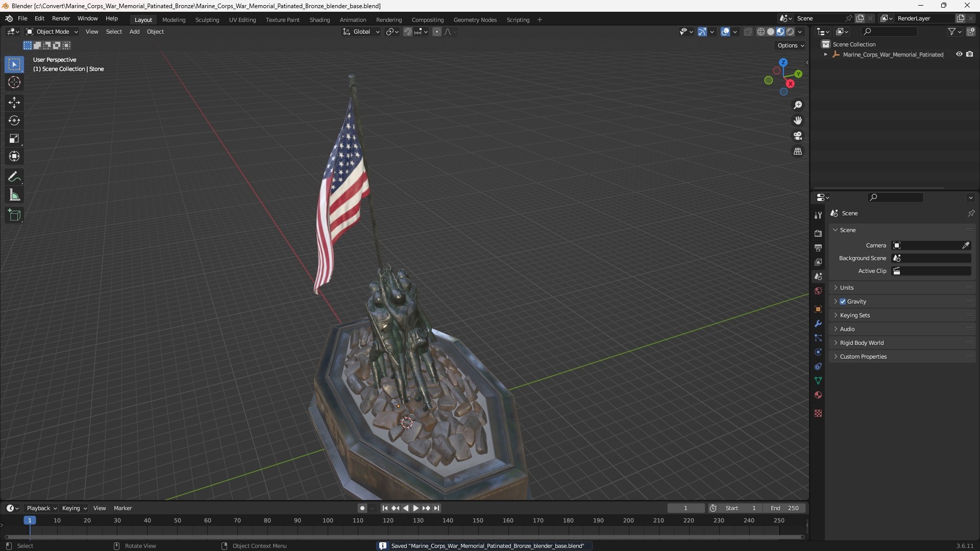
Task: Click the End frame field
Action: (x=785, y=508)
